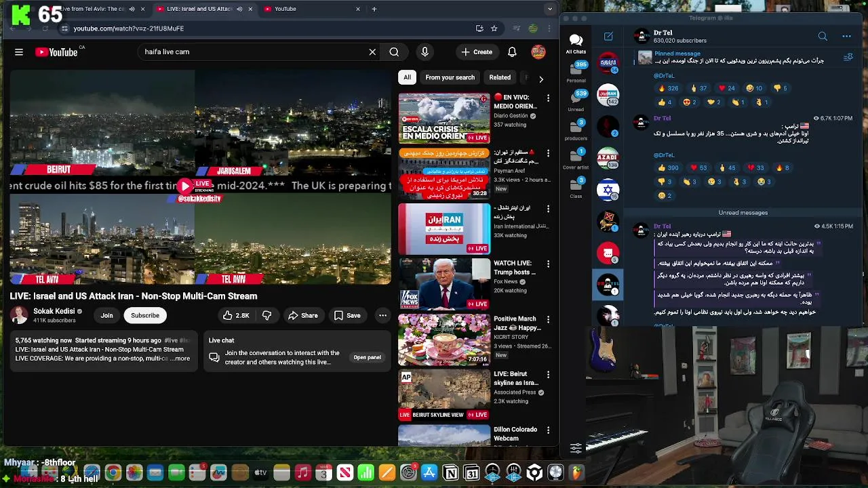Click the YouTube Create button
Viewport: 868px width, 488px height.
click(477, 52)
